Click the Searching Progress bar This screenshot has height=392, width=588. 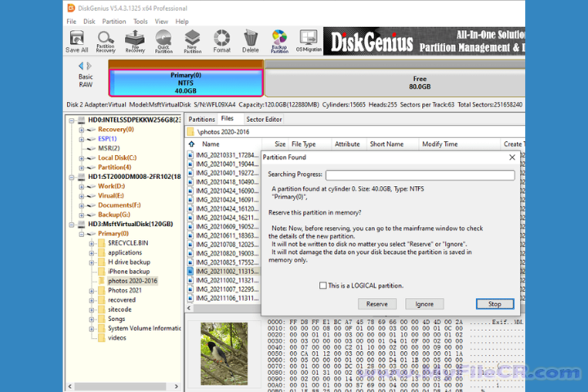(420, 175)
